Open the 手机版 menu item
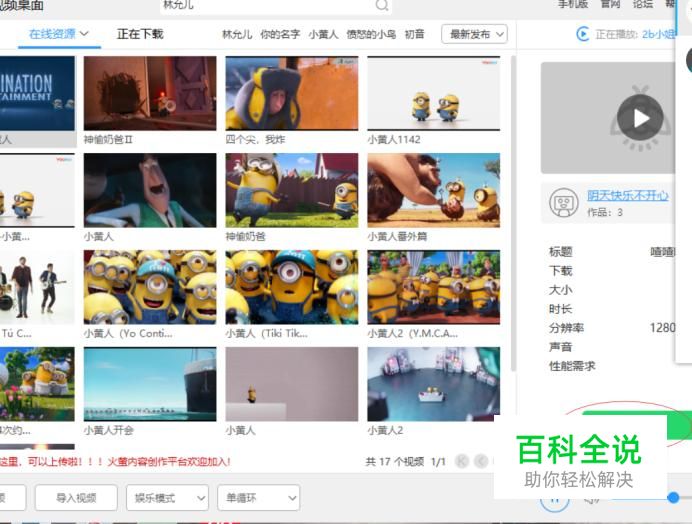 pos(573,4)
